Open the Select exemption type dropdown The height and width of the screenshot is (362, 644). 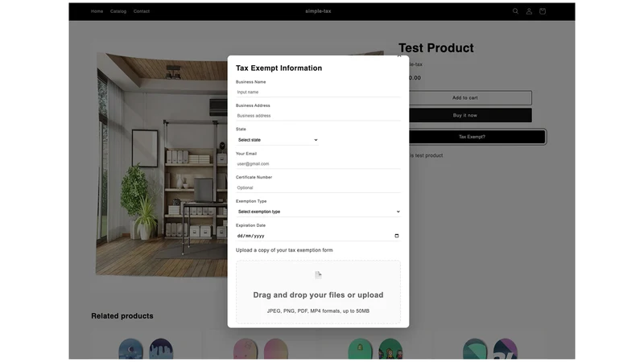pos(318,212)
